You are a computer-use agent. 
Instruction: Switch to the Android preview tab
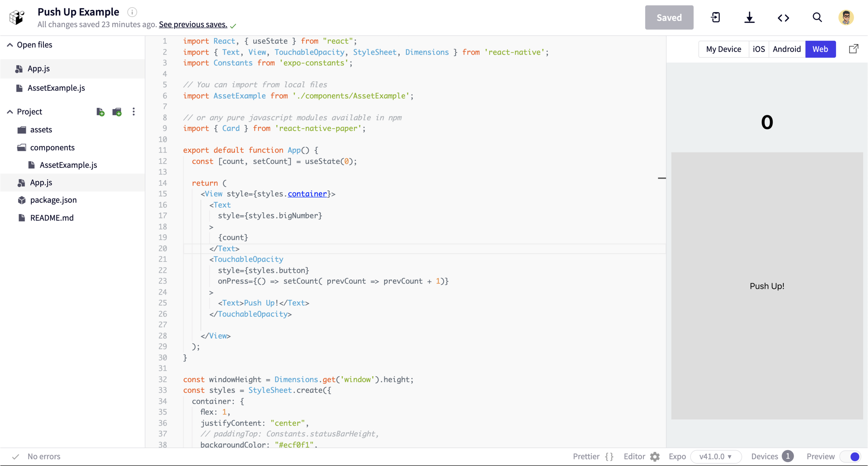point(786,49)
